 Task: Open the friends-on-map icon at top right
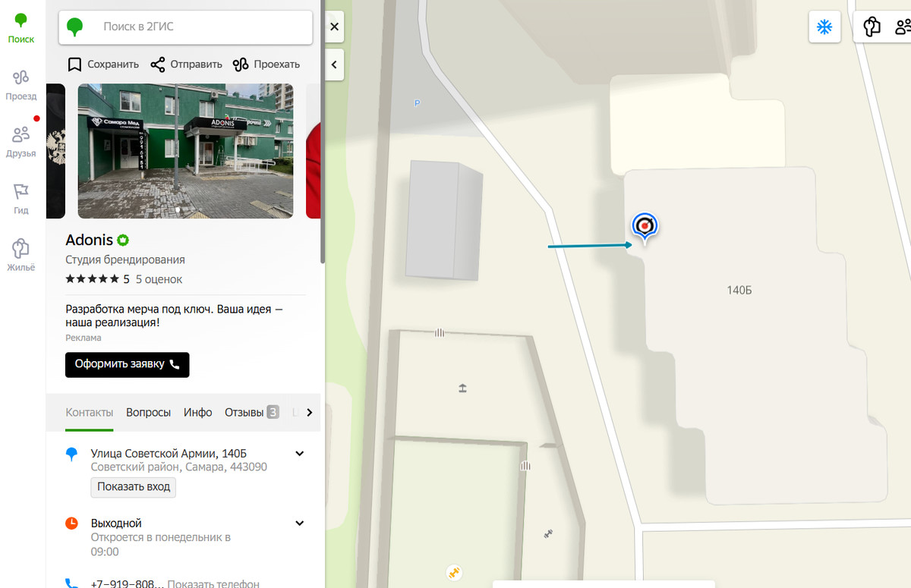click(903, 27)
